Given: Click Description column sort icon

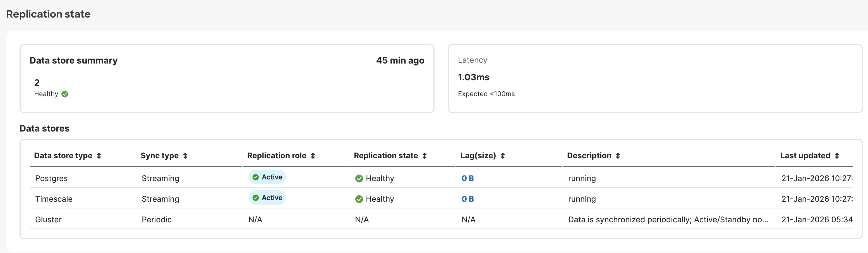Looking at the screenshot, I should 618,156.
